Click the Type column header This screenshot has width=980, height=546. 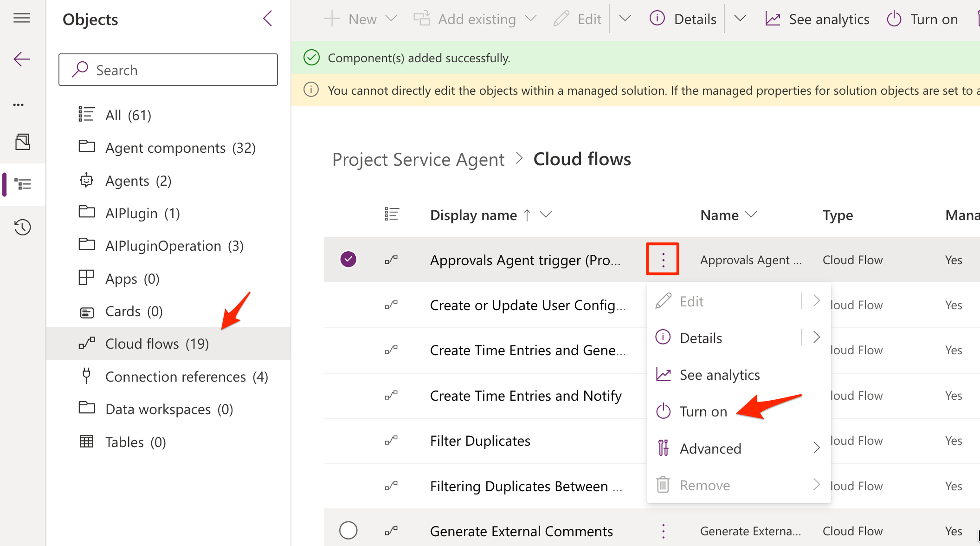[x=838, y=215]
